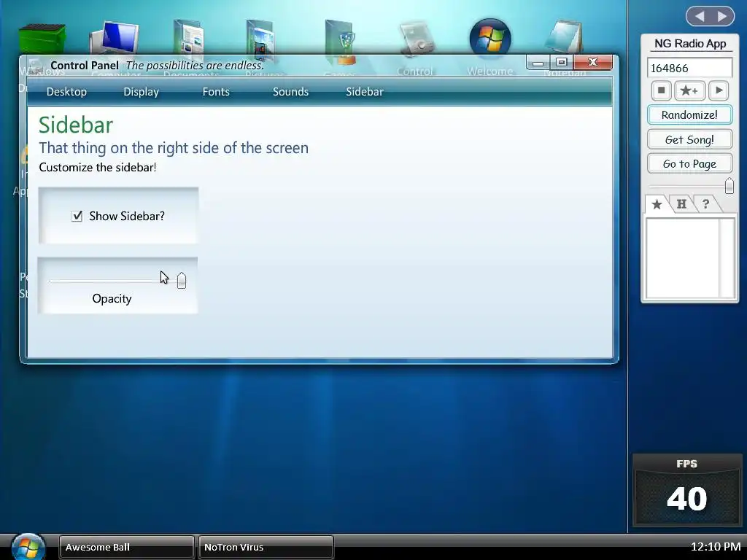Click the Go to Page button

[x=689, y=164]
